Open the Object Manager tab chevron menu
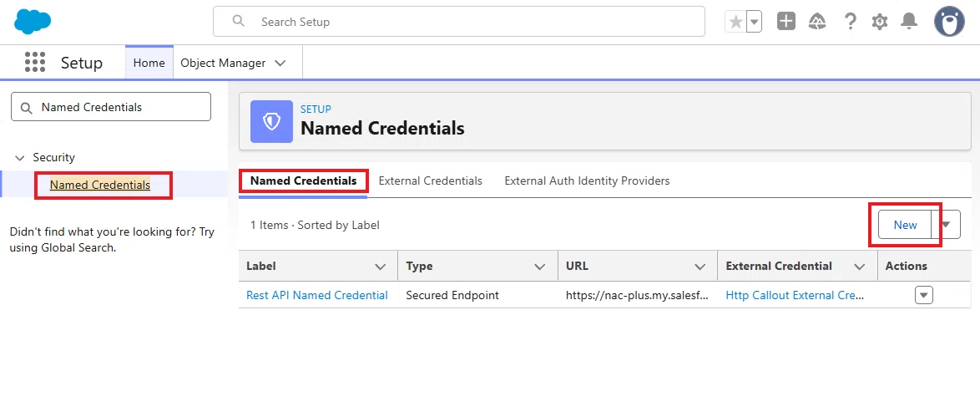Image resolution: width=980 pixels, height=417 pixels. point(280,64)
